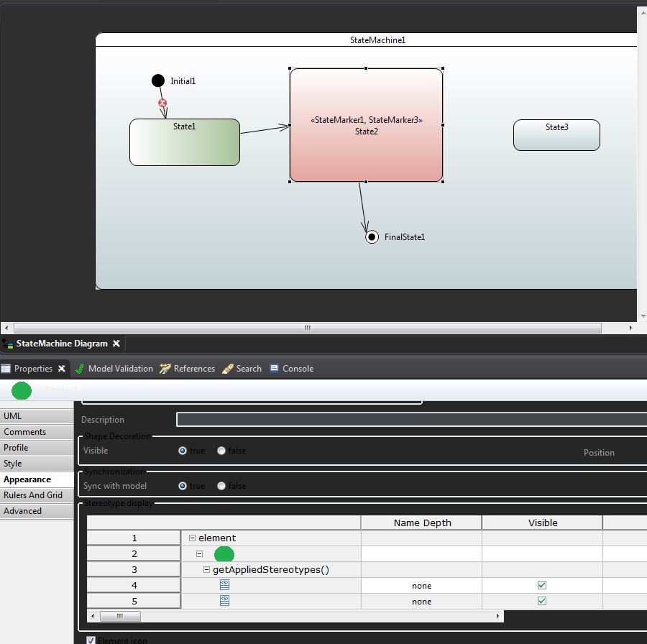Click Name Depth none cell in row 4
Viewport: 647px width, 644px height.
(x=421, y=585)
